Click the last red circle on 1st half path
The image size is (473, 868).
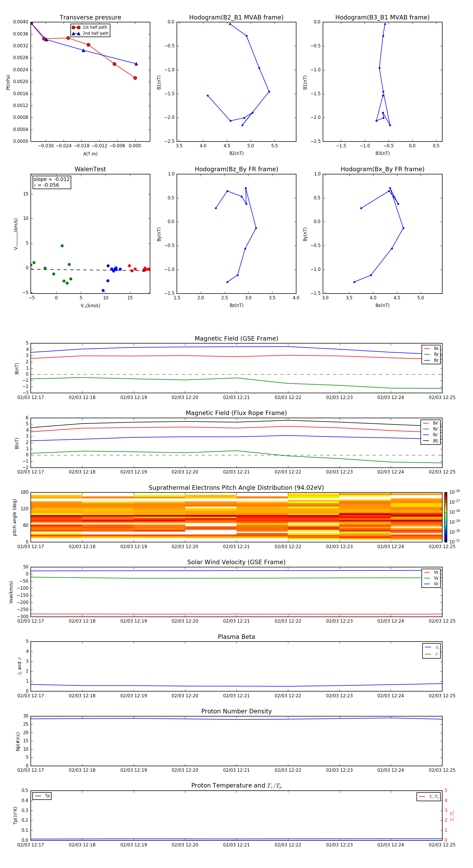coord(135,78)
